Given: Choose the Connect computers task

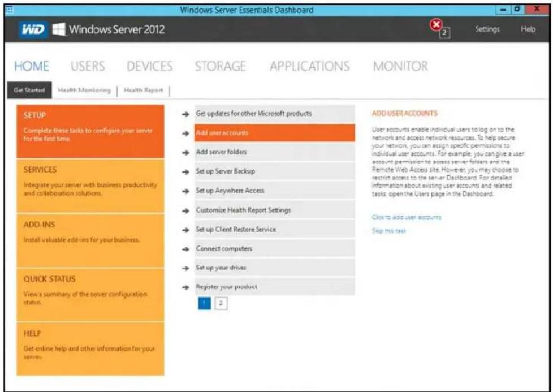Looking at the screenshot, I should tap(274, 249).
